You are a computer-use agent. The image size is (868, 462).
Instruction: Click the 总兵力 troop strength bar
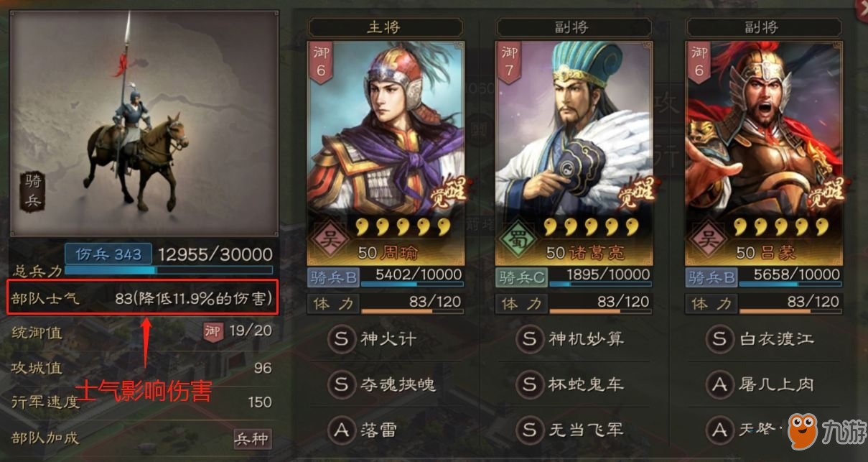pos(169,271)
